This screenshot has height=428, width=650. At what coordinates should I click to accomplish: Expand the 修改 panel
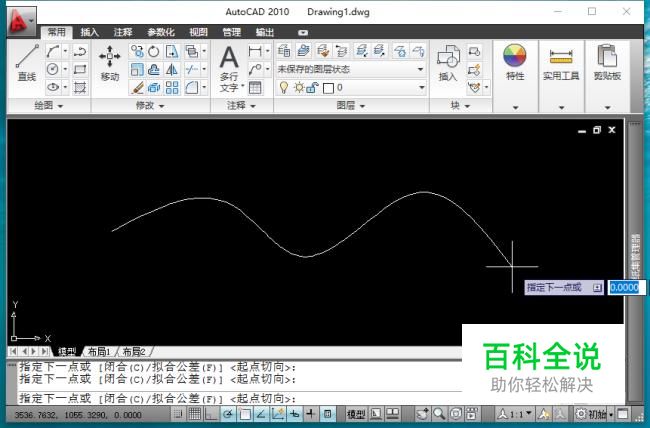tap(150, 106)
